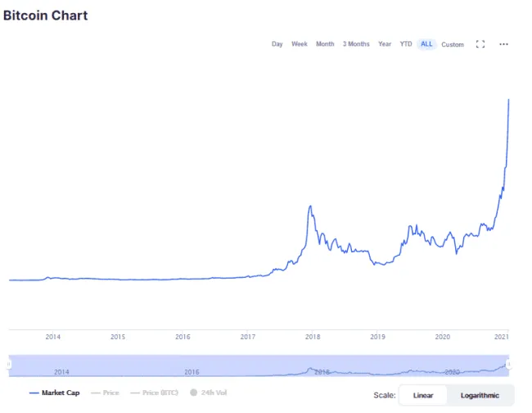Choose the 3 Months range
532x413 pixels.
[356, 44]
